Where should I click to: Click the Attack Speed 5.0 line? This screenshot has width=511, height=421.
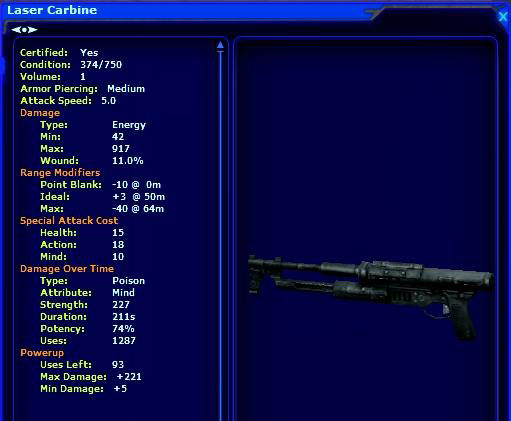(68, 101)
